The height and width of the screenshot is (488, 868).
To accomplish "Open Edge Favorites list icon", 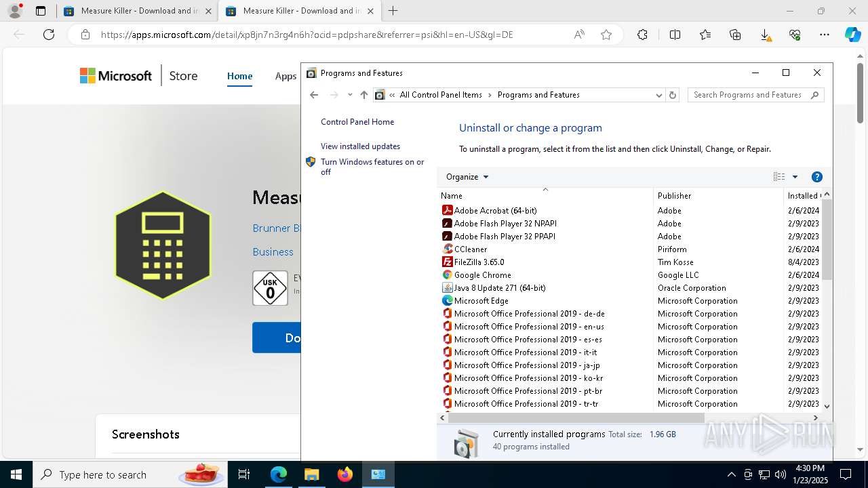I will (705, 35).
